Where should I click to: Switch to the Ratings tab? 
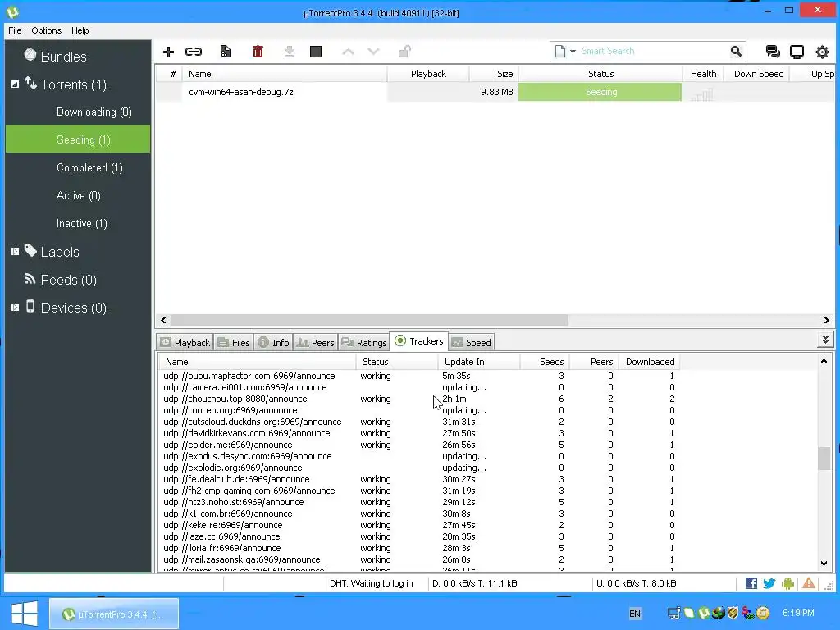click(x=363, y=342)
